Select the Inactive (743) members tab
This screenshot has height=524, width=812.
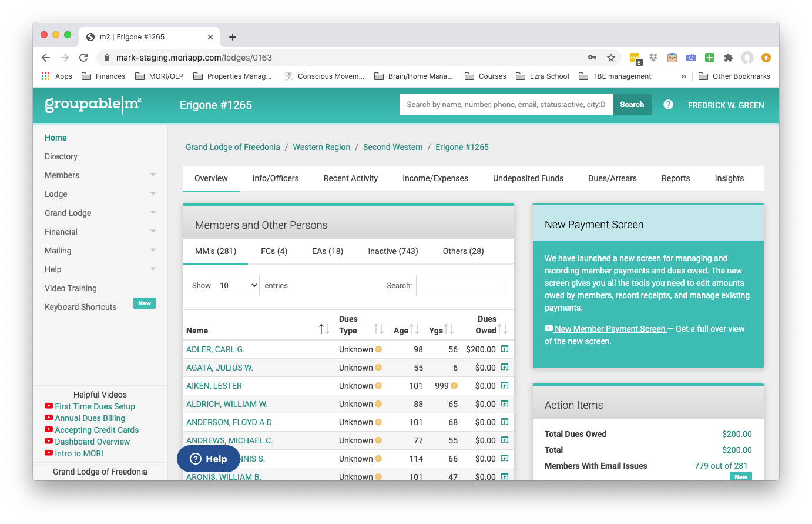[393, 251]
